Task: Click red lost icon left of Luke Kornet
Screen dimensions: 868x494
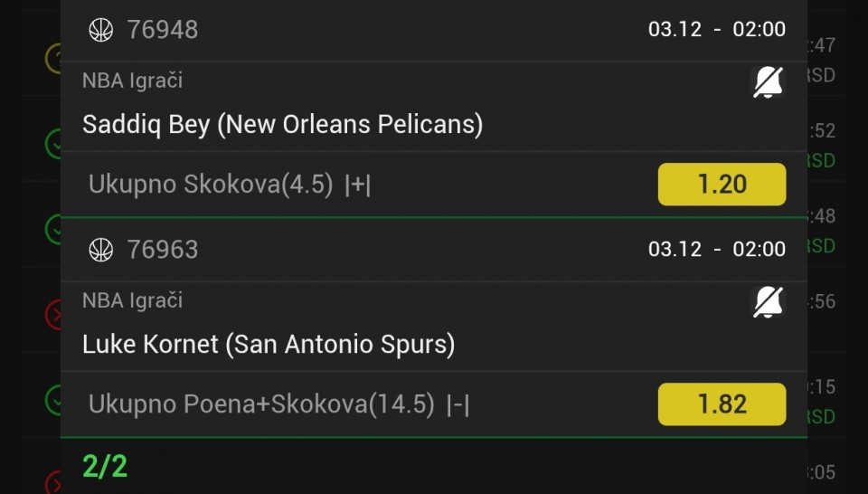Action: point(54,314)
